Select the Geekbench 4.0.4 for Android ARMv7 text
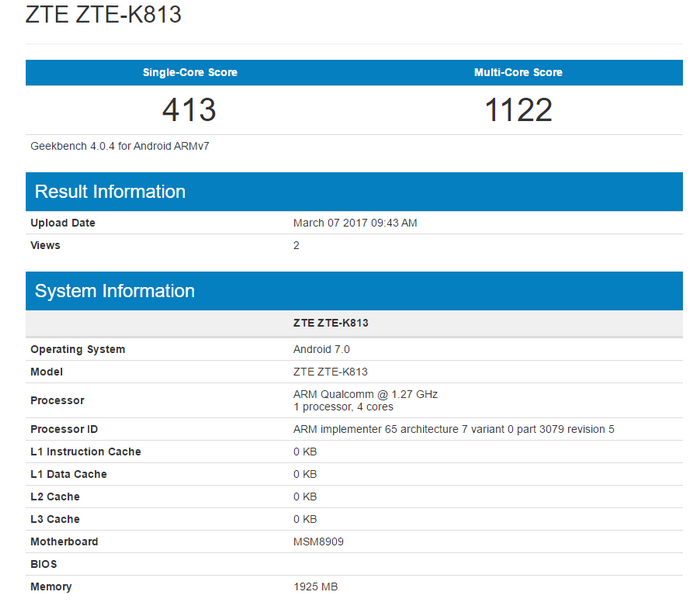Viewport: 693px width, 603px height. tap(120, 146)
